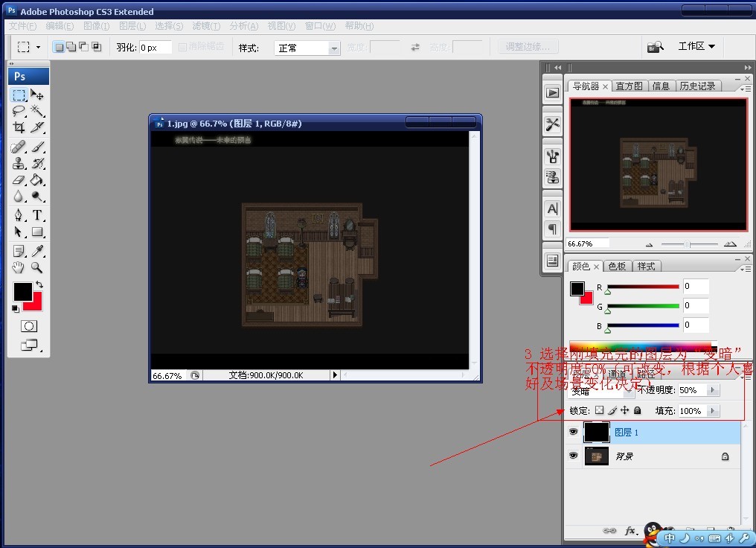
Task: Hide the 背景 layer eye icon
Action: (573, 456)
